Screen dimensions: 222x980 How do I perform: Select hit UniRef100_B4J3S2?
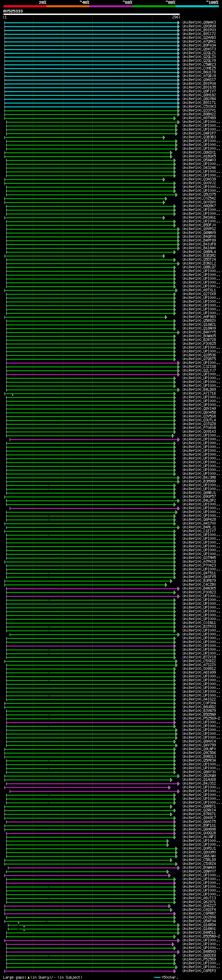(x=199, y=783)
